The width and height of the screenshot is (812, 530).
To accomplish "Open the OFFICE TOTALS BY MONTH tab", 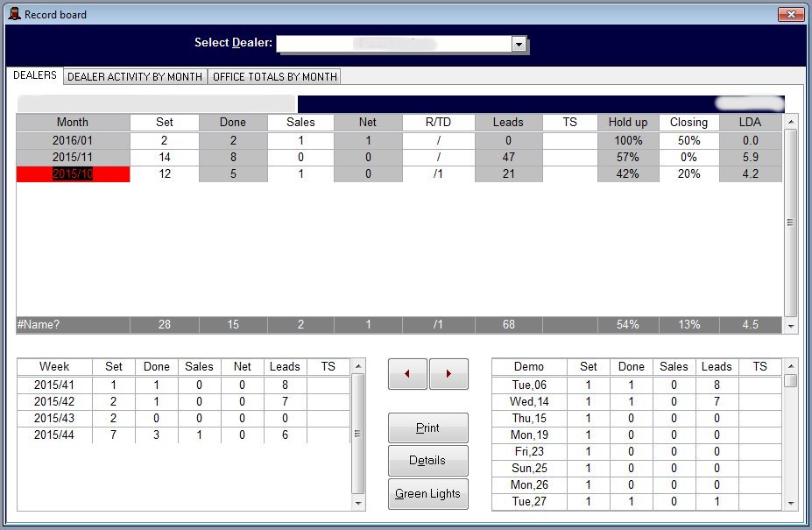I will pos(274,77).
